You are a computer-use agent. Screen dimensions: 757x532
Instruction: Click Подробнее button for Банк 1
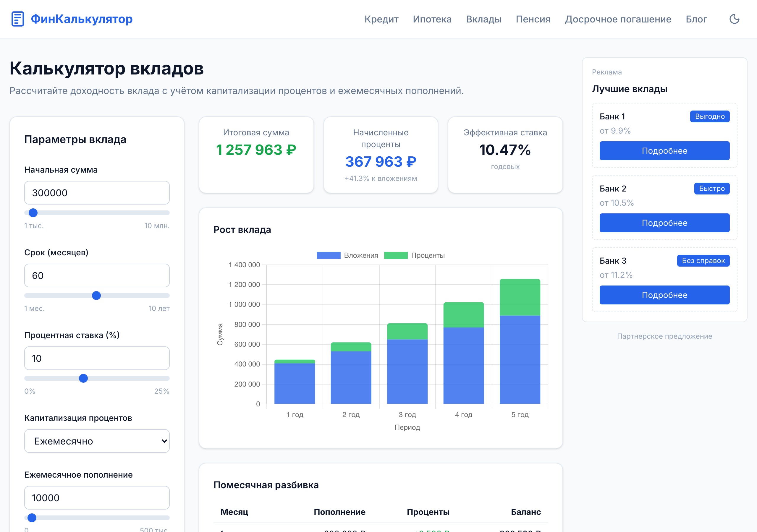tap(664, 151)
